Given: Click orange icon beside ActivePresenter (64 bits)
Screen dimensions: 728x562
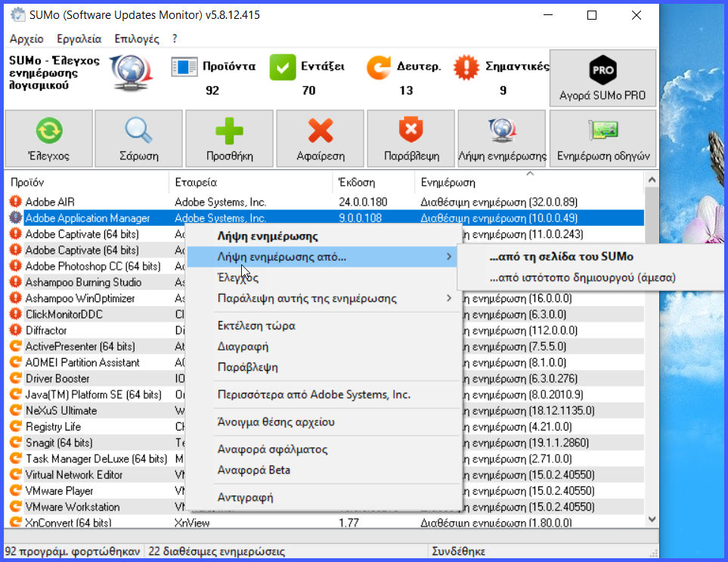Looking at the screenshot, I should [x=15, y=346].
